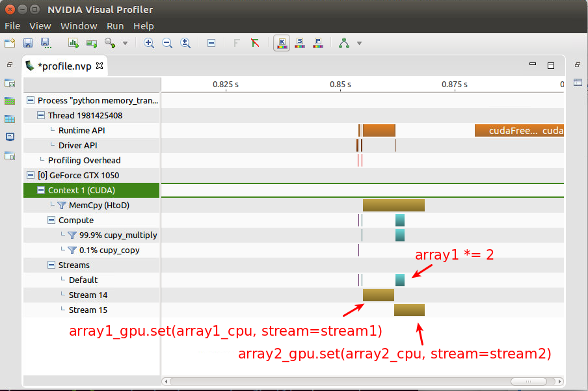
Task: Open a new profiling session
Action: (9, 43)
